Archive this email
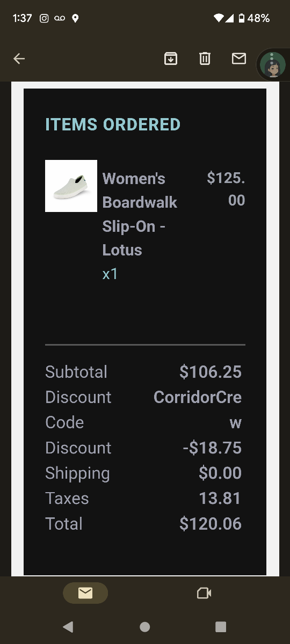The width and height of the screenshot is (290, 644). tap(171, 58)
